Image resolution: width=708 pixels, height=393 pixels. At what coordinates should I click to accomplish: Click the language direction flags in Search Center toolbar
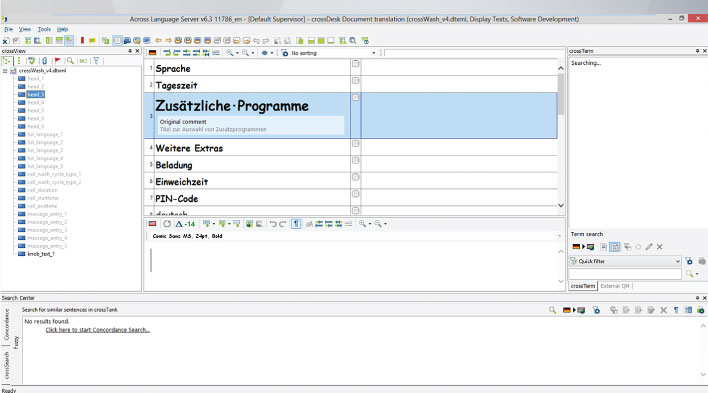tap(574, 310)
